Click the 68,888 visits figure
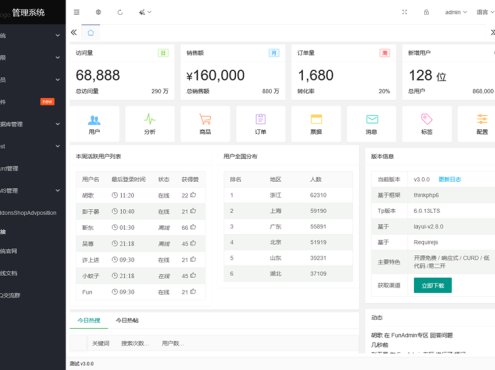Screen dimensions: 495x370 tap(98, 75)
